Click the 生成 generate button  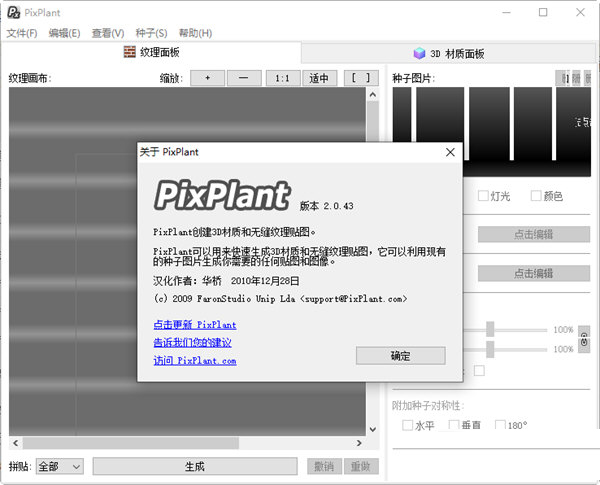(x=195, y=466)
